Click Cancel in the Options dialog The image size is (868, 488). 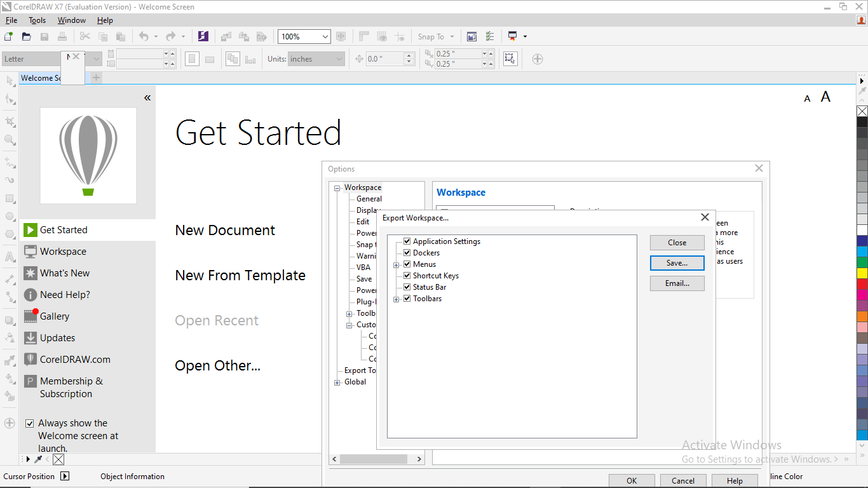tap(683, 481)
